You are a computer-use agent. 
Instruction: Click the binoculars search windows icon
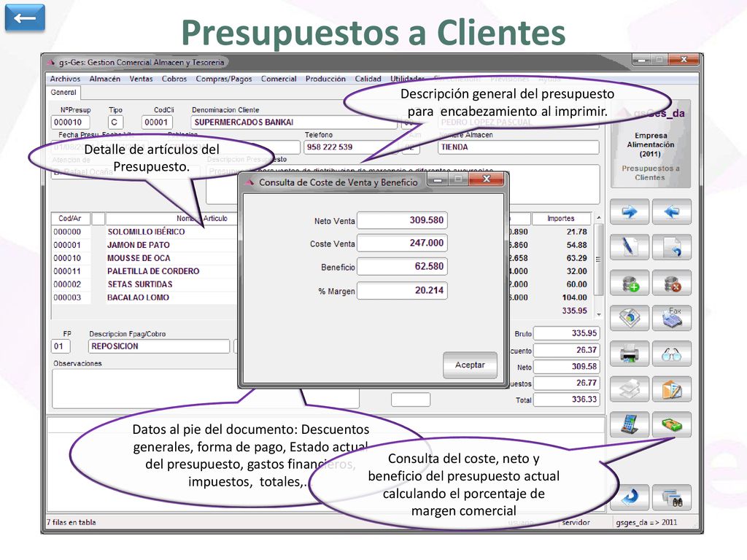pyautogui.click(x=671, y=497)
